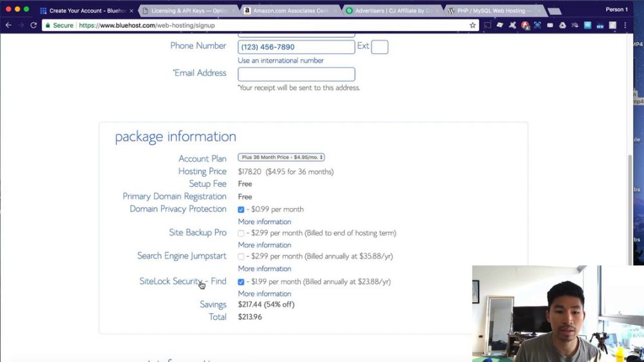Open More information under Search Engine Jumpstart
644x362 pixels.
(265, 269)
